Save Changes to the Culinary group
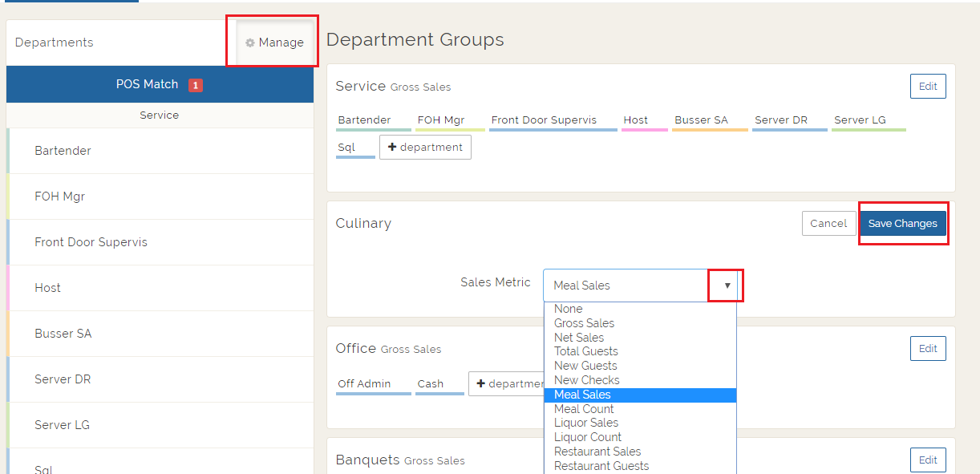The height and width of the screenshot is (474, 980). pos(902,224)
